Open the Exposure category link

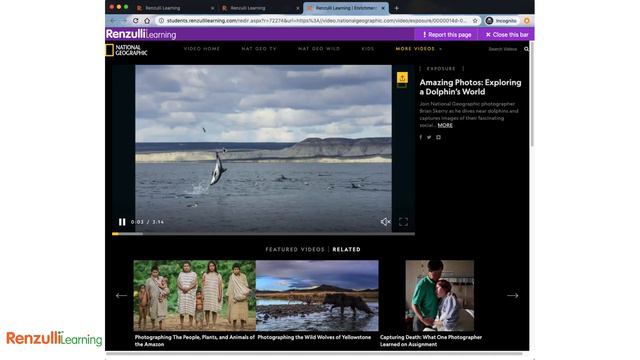tap(441, 69)
